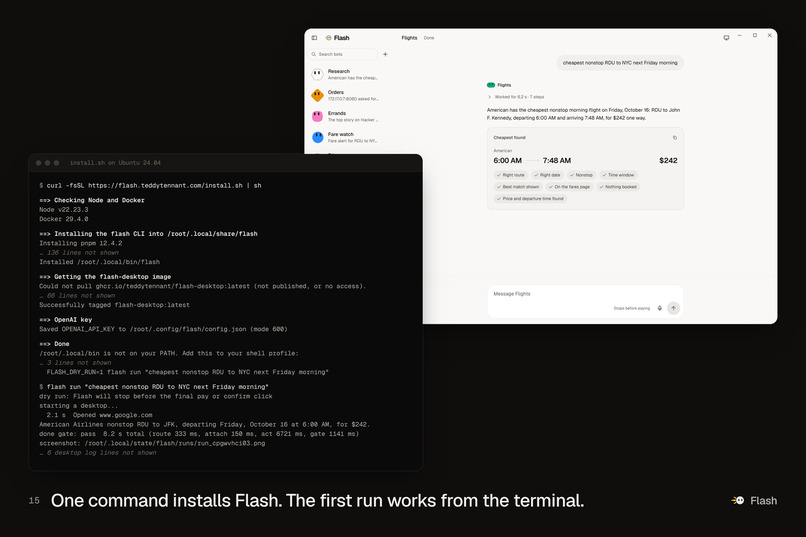
Task: Open the Fare watch bot's blue avatar
Action: coord(317,137)
